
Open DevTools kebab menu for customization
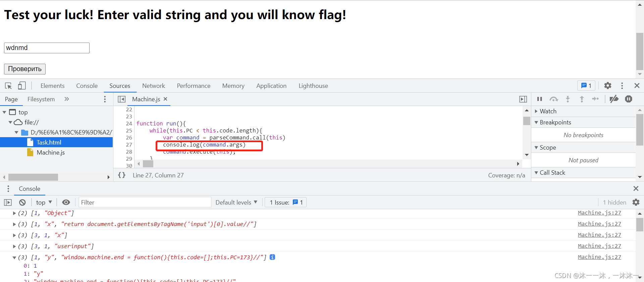point(622,86)
